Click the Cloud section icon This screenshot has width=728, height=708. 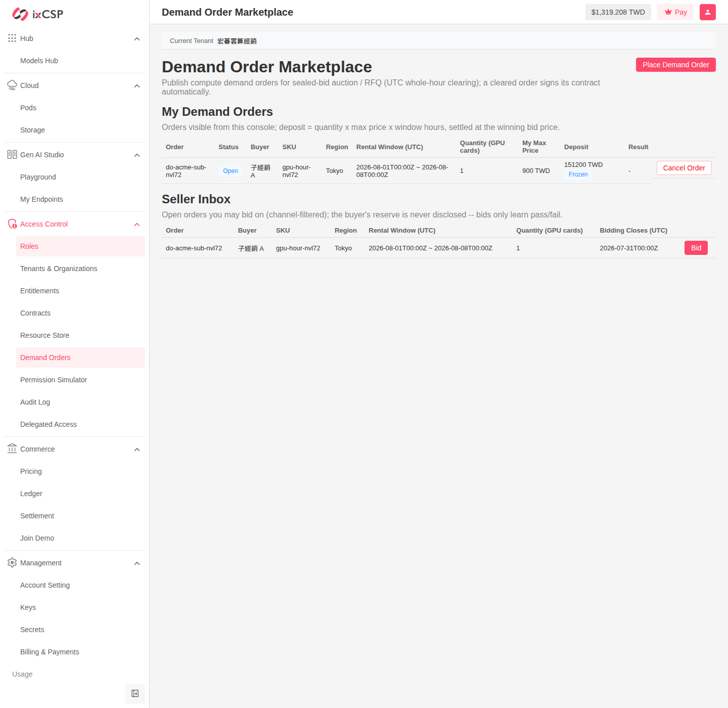click(x=12, y=85)
